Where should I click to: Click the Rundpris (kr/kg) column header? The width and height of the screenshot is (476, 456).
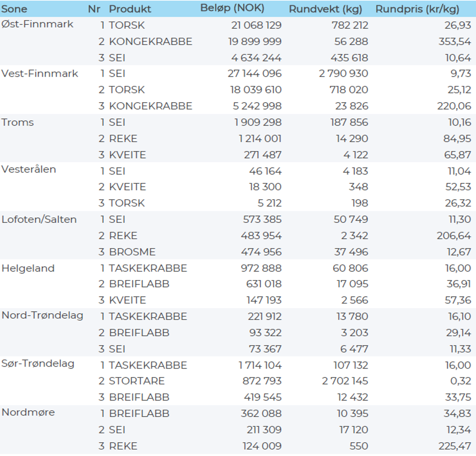click(x=417, y=9)
